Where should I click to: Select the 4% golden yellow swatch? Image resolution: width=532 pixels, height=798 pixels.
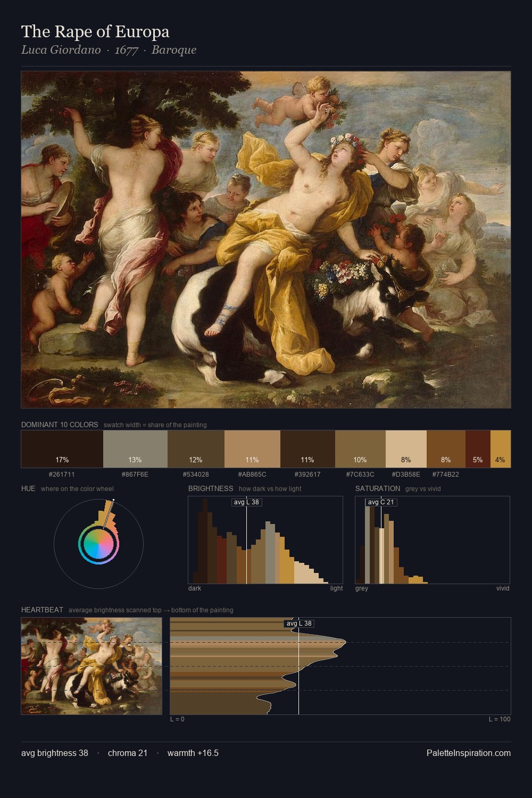pos(501,449)
